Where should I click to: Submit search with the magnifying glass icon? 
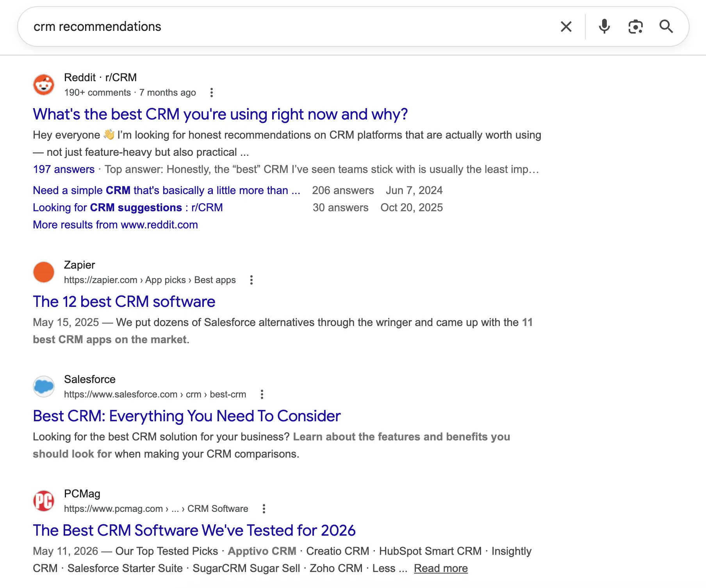666,27
